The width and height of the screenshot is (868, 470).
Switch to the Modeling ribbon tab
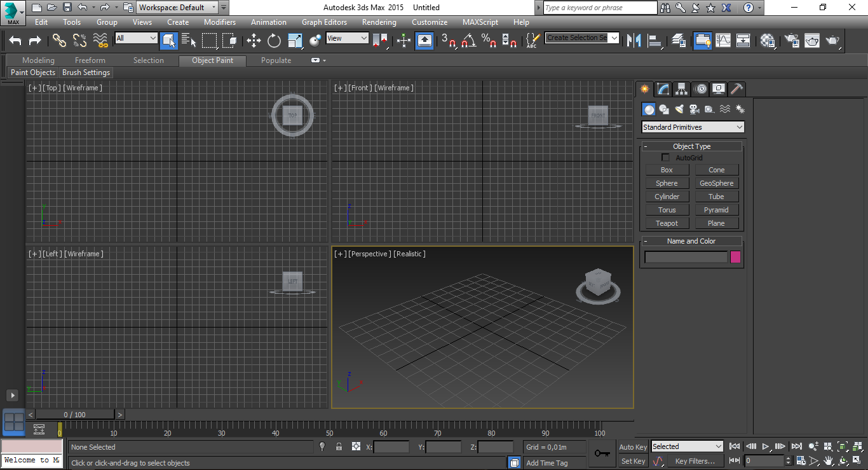[x=38, y=60]
